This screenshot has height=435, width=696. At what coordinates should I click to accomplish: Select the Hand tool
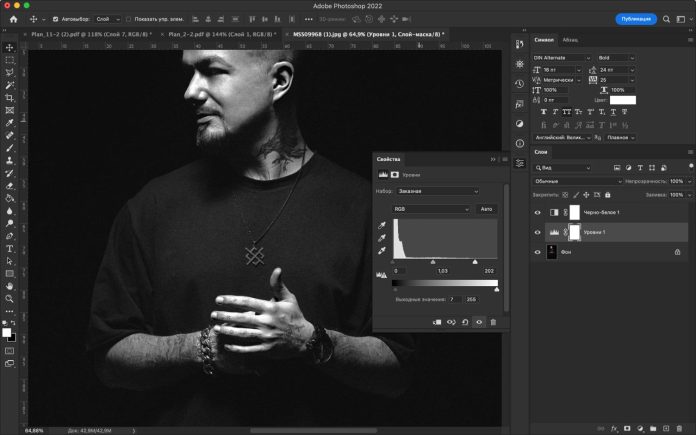tap(9, 286)
